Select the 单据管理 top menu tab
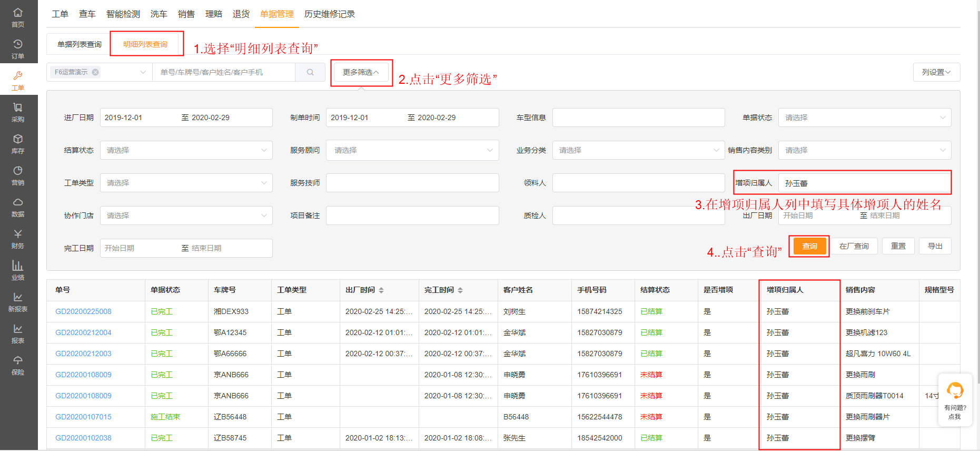 [x=277, y=14]
